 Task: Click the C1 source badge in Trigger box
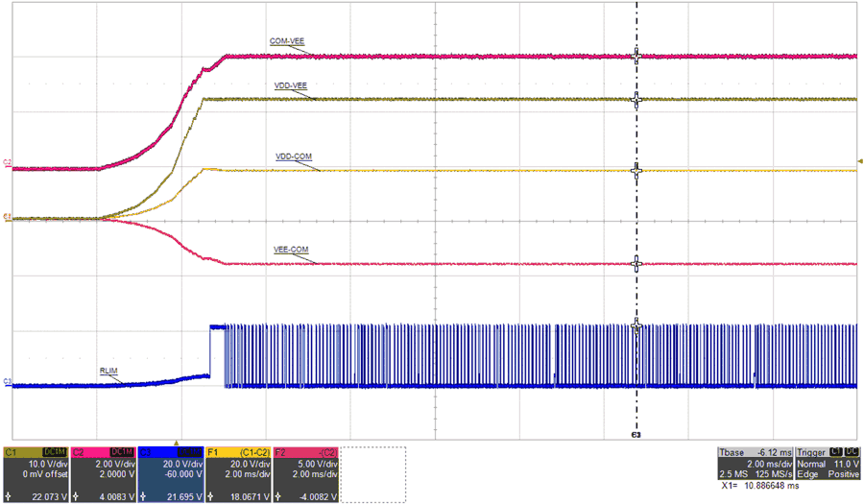[x=836, y=451]
